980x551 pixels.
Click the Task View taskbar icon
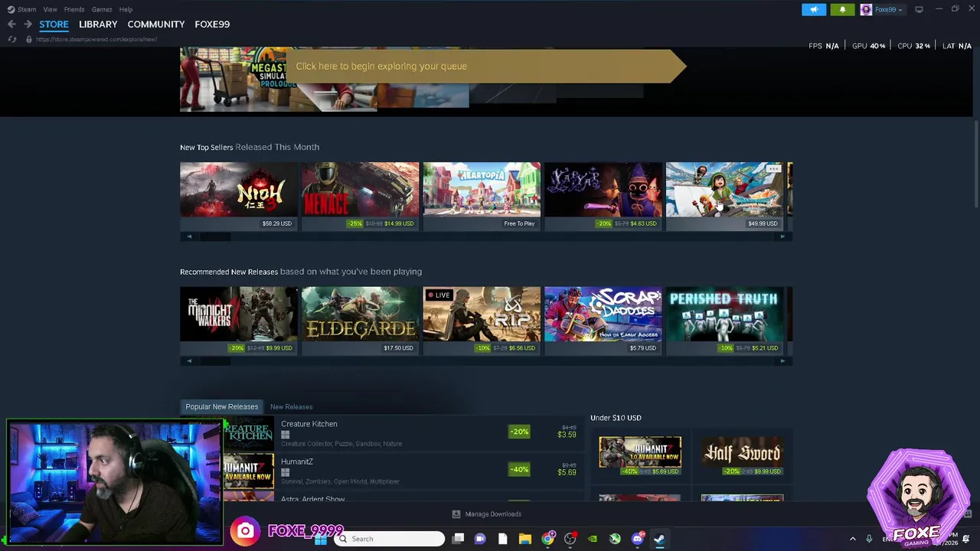pos(458,539)
